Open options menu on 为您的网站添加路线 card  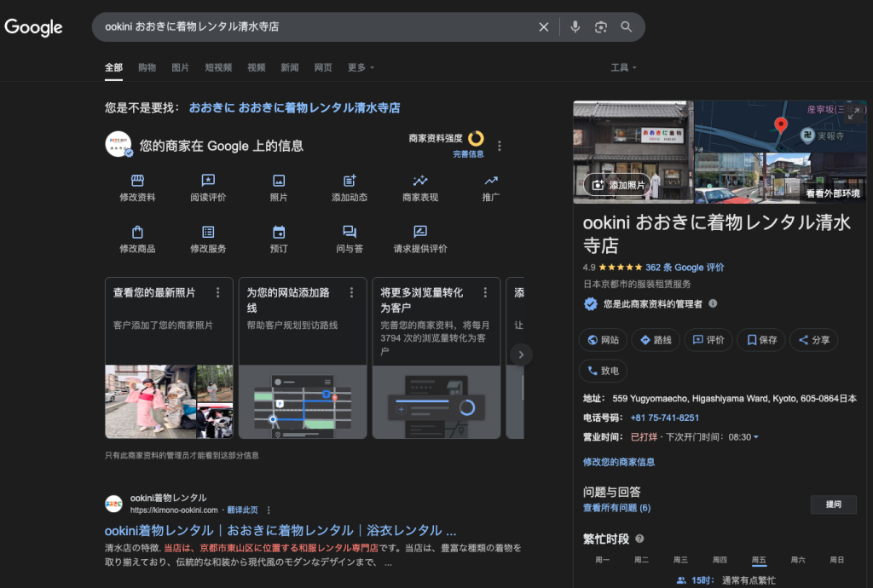coord(351,292)
